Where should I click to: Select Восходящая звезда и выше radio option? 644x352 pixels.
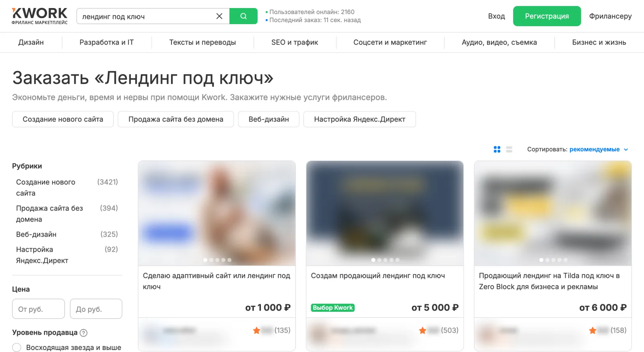click(17, 348)
